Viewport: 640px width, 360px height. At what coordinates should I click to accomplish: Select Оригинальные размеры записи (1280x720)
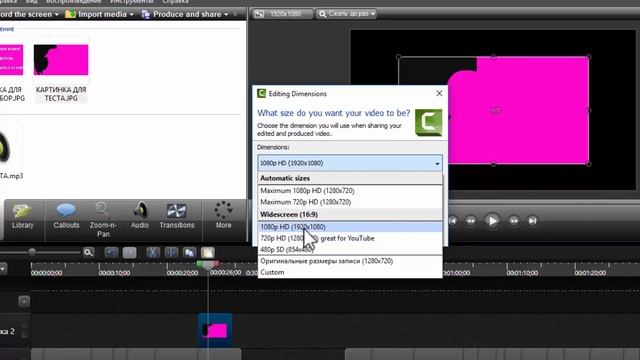click(x=350, y=261)
